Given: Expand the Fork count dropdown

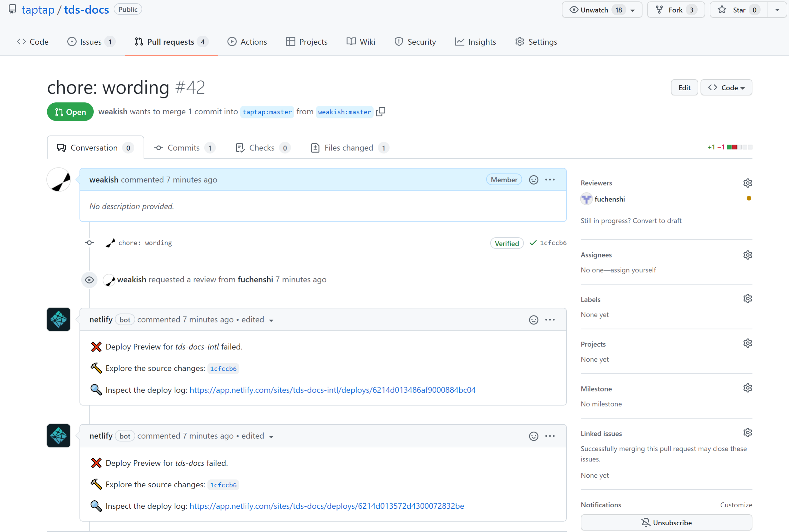Looking at the screenshot, I should tap(691, 10).
